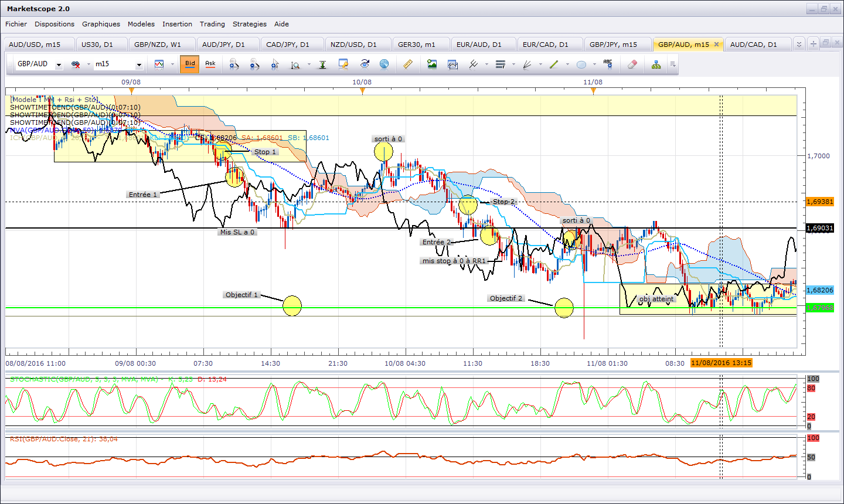
Task: Select the Fibonacci levels drawing tool
Action: pyautogui.click(x=500, y=64)
